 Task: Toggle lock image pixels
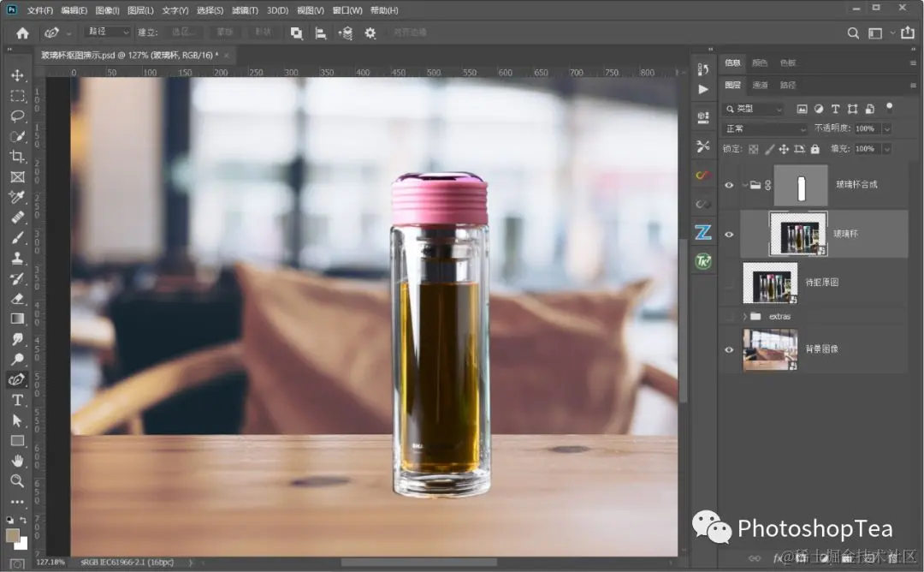point(770,149)
